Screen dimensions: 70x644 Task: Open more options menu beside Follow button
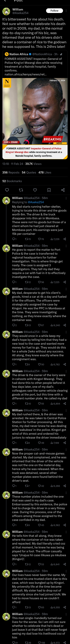click(66, 11)
